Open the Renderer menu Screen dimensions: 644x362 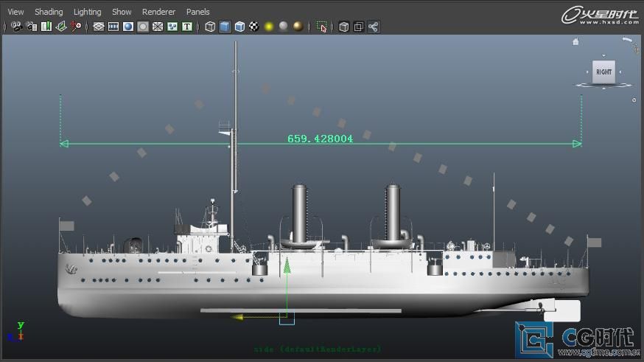click(158, 12)
